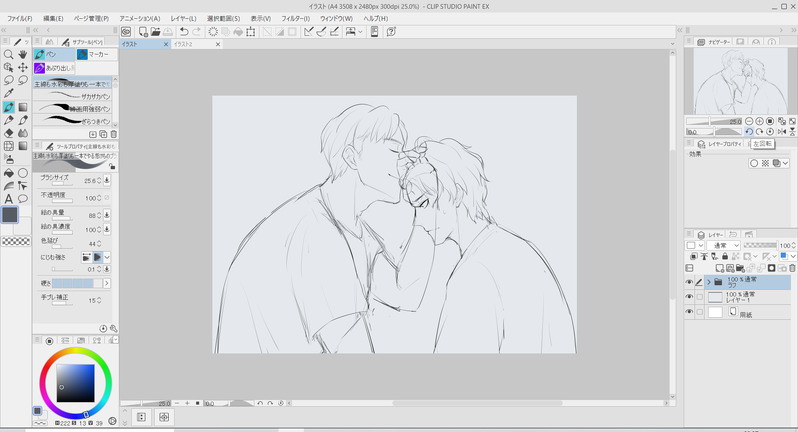Screen dimensions: 798x432
Task: Delete layer via trash icon in Layer panel
Action: click(x=792, y=268)
